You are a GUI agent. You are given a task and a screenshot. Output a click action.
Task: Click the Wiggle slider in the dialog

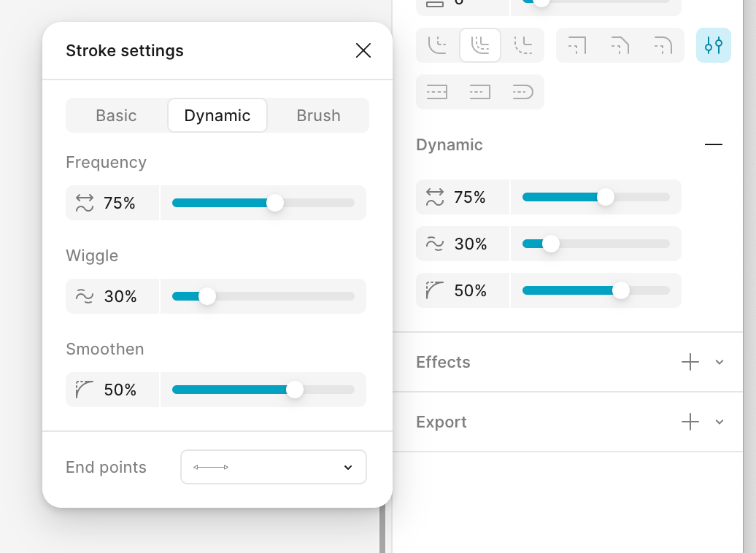click(x=263, y=296)
